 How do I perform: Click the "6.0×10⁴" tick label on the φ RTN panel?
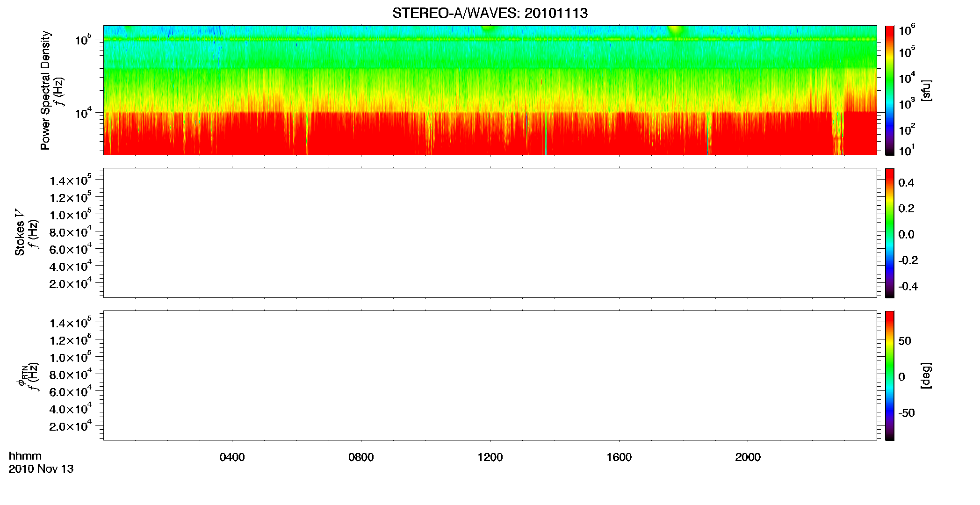click(71, 391)
